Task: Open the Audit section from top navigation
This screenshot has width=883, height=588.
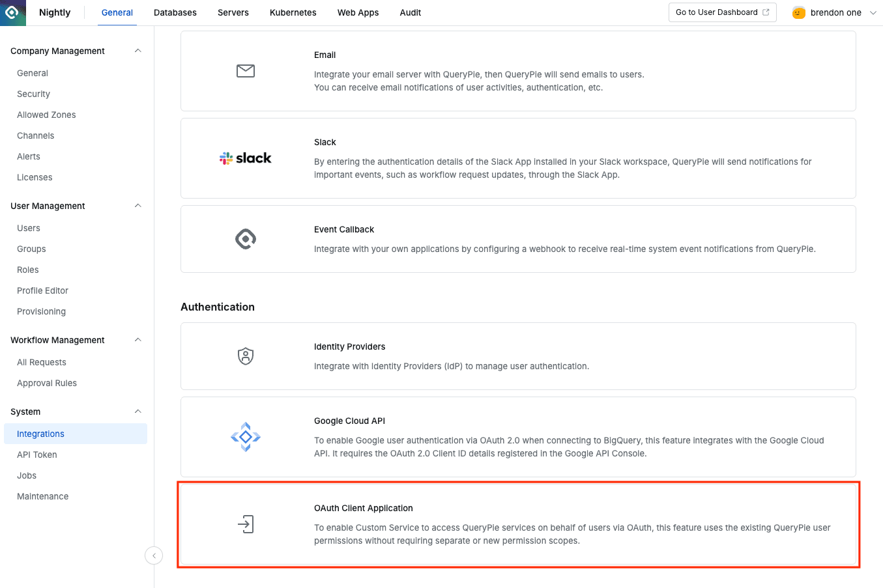Action: coord(410,12)
